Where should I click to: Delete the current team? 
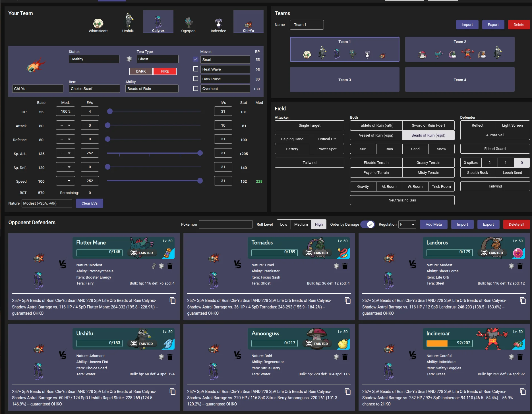tap(519, 25)
